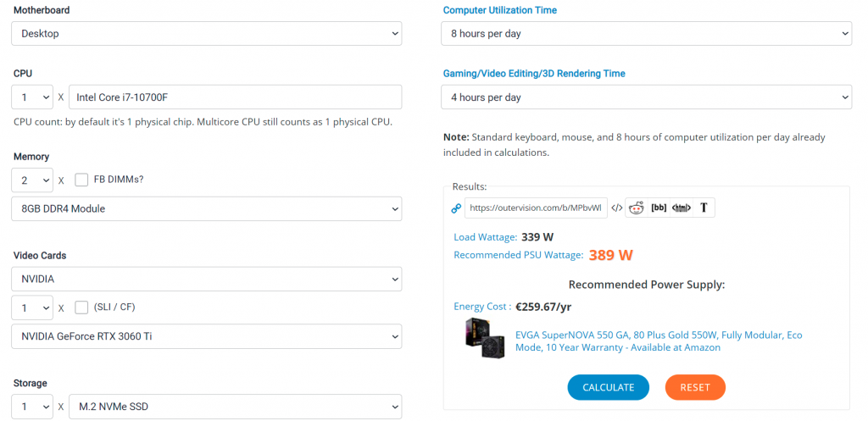868x421 pixels.
Task: Copy results as BBCode with [bb] icon
Action: point(659,208)
